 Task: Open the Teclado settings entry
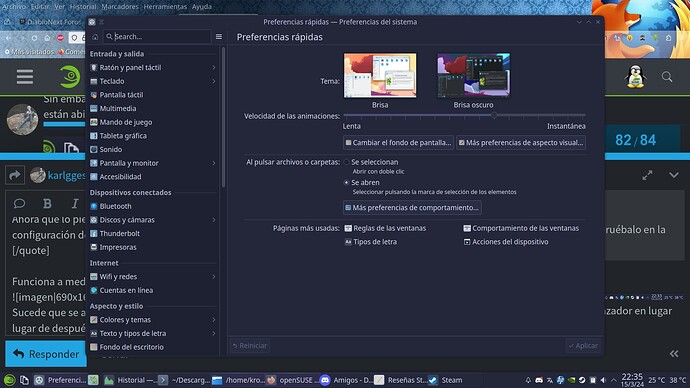pos(153,81)
